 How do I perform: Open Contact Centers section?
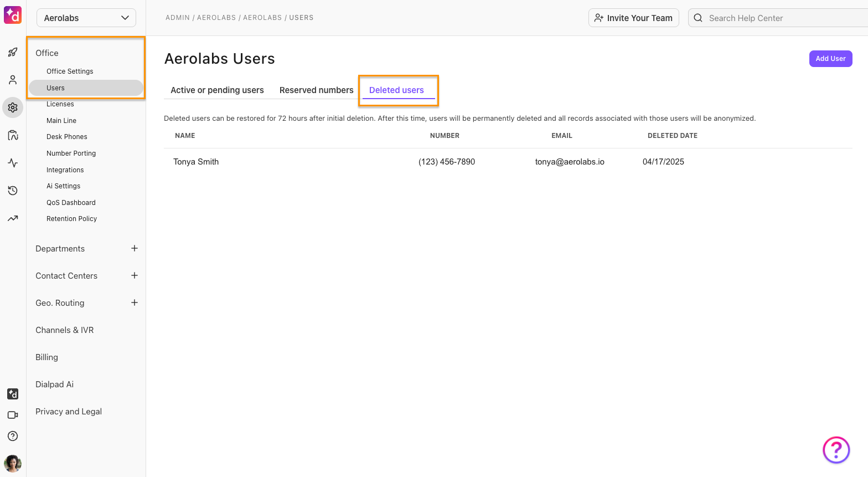click(66, 276)
